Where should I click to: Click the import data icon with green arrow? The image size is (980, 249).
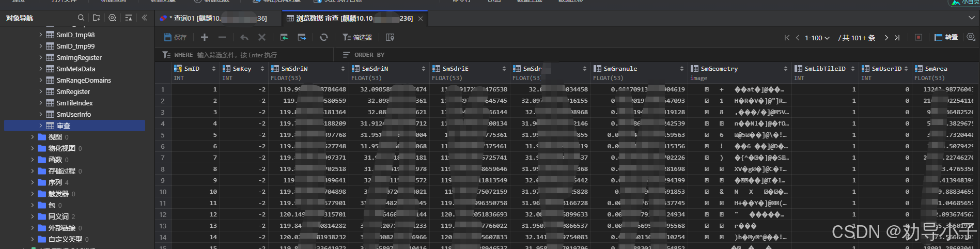pyautogui.click(x=284, y=37)
